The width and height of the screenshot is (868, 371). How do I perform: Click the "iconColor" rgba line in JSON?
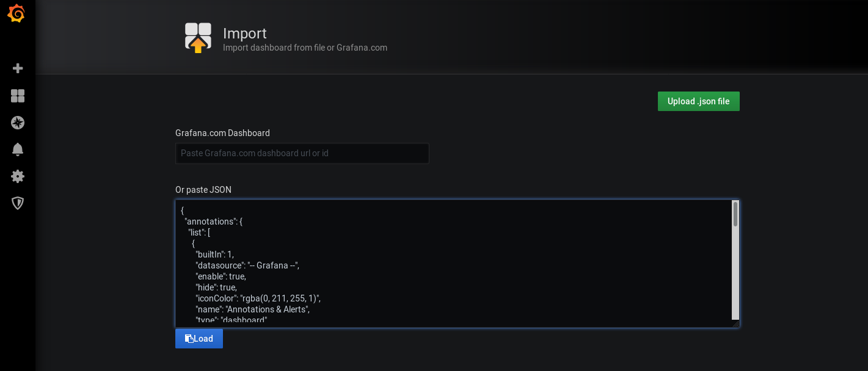pos(258,298)
